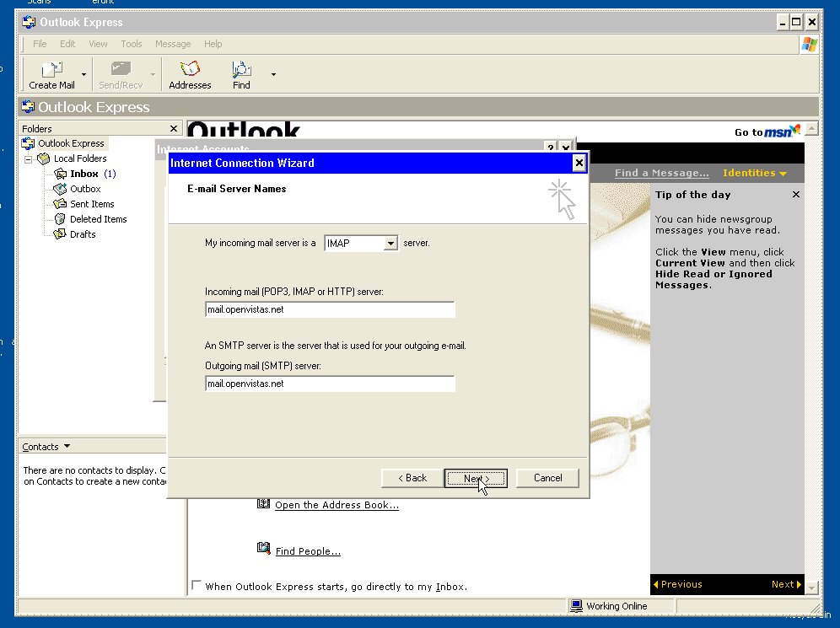Collapse the Local Folders tree node
The height and width of the screenshot is (628, 840).
[x=29, y=159]
